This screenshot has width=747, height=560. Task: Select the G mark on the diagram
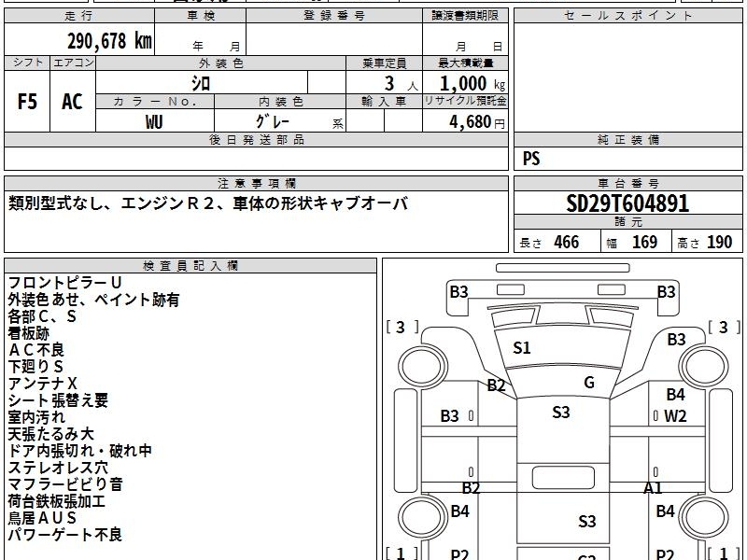pos(589,383)
